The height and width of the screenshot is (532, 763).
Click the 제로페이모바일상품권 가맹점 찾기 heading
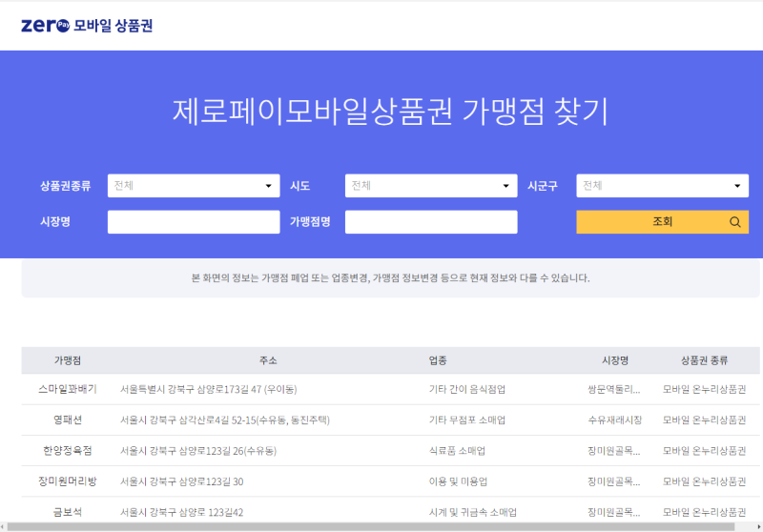point(390,111)
